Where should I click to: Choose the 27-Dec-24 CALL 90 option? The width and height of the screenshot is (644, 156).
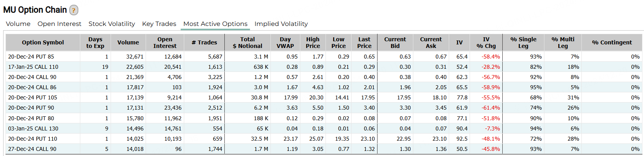click(x=32, y=149)
